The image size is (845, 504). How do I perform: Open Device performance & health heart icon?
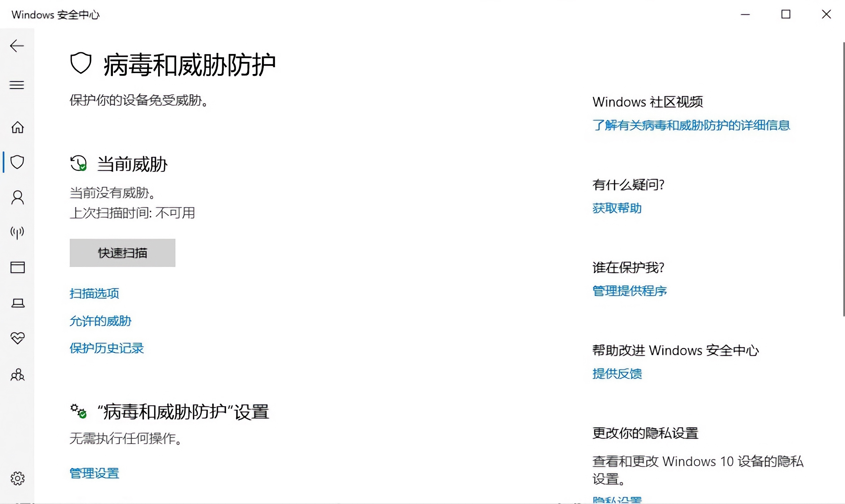point(17,338)
